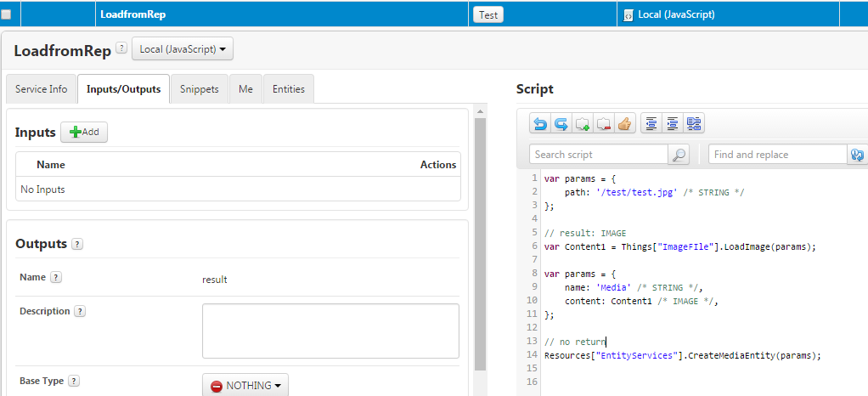
Task: Switch to the Entities tab
Action: click(289, 88)
